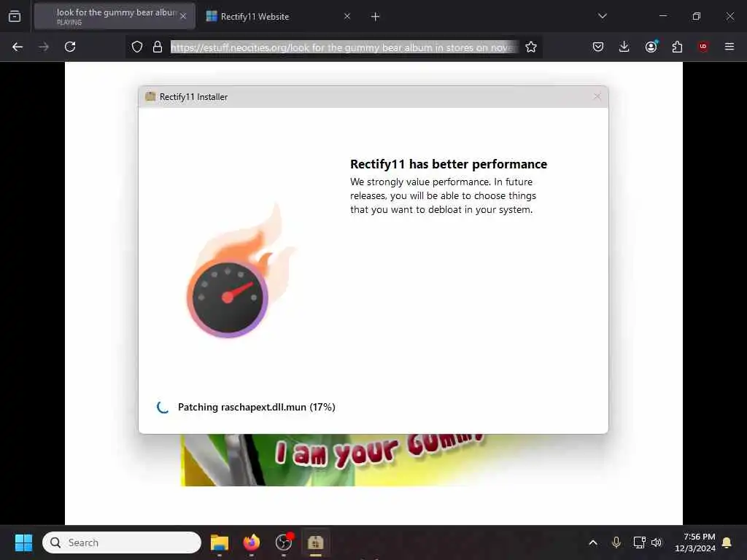Open the Firefox account menu
This screenshot has height=560, width=747.
pos(651,47)
